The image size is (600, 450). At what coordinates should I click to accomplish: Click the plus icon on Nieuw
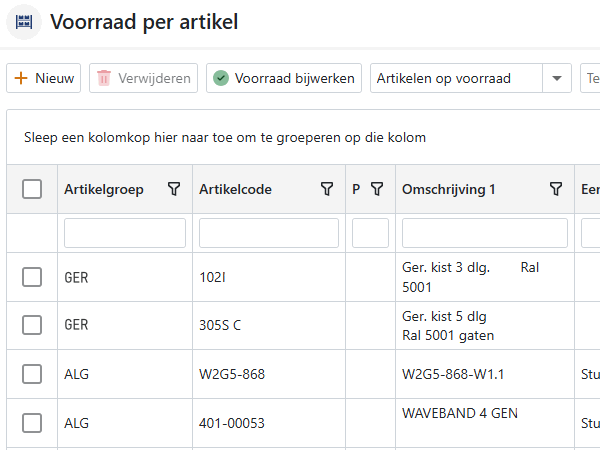coord(20,78)
